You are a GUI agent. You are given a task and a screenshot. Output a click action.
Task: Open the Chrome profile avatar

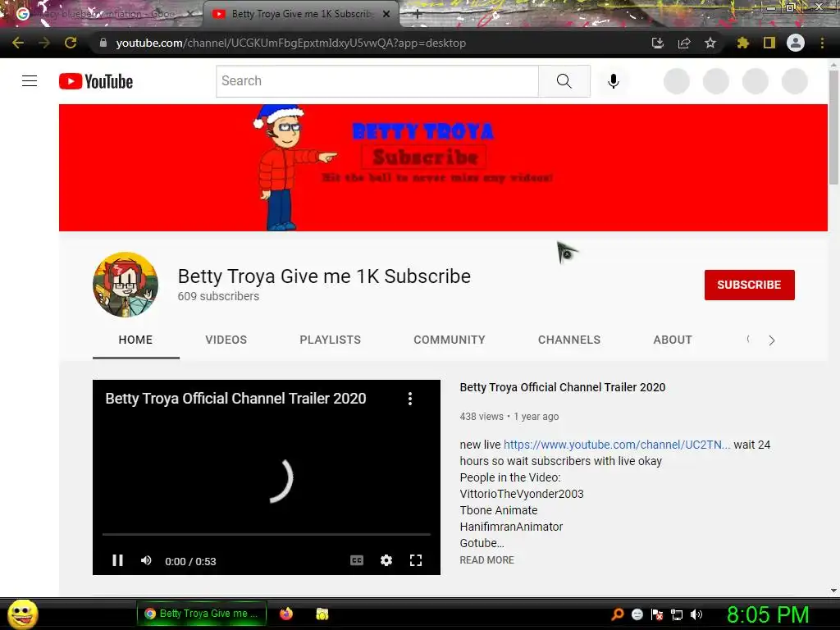[796, 43]
